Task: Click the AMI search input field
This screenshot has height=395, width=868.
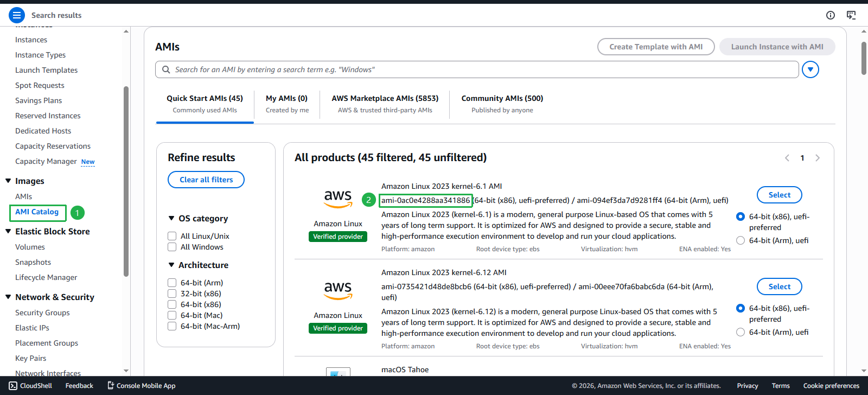Action: tap(477, 69)
